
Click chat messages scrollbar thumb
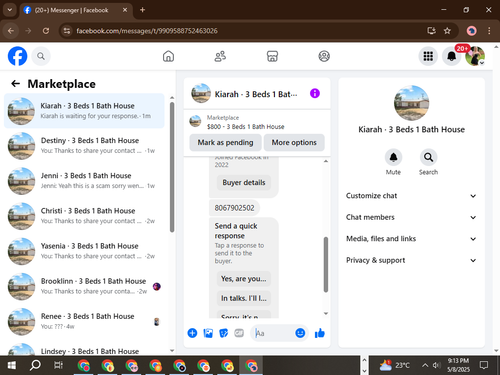coord(326,265)
